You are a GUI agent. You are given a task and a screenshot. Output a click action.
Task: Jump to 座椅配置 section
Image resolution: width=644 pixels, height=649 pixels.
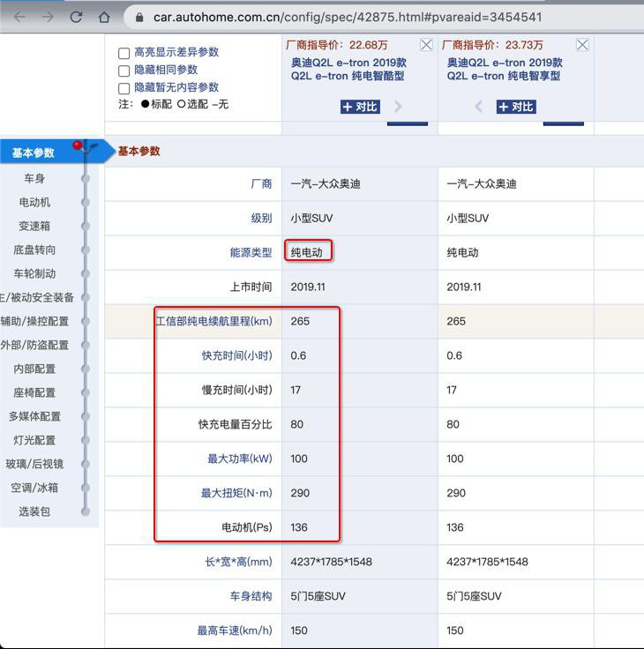pyautogui.click(x=34, y=392)
